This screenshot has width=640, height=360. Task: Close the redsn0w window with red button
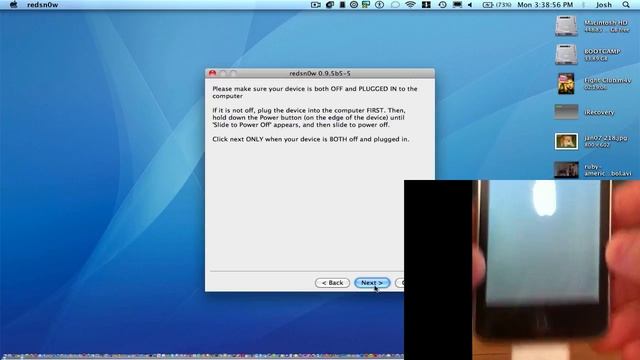click(x=212, y=73)
